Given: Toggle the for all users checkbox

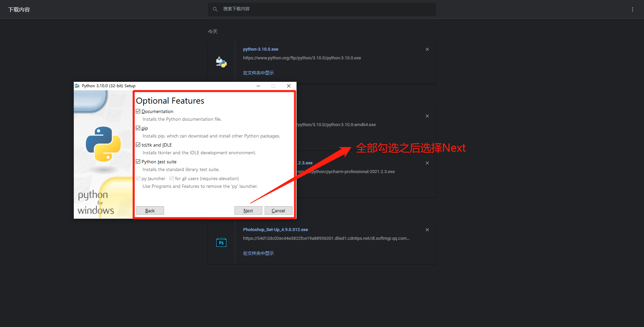Looking at the screenshot, I should 172,178.
